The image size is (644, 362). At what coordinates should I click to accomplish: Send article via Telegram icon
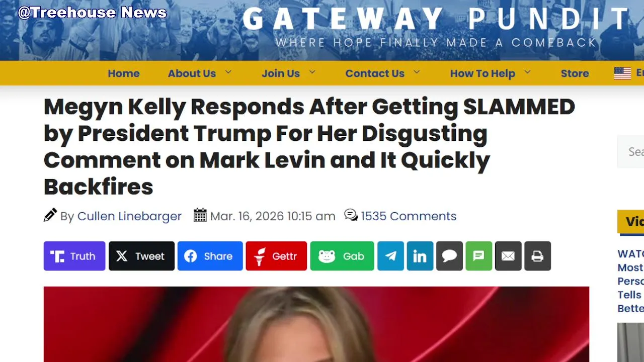[390, 256]
